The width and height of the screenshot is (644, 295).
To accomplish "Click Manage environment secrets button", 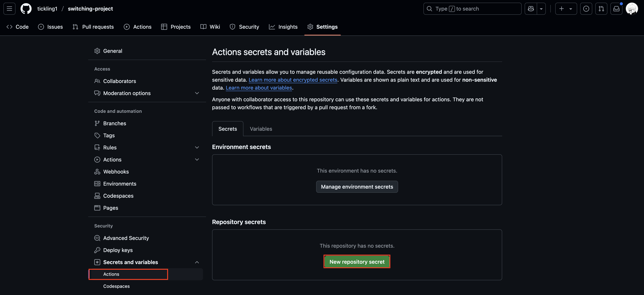I will (x=357, y=187).
